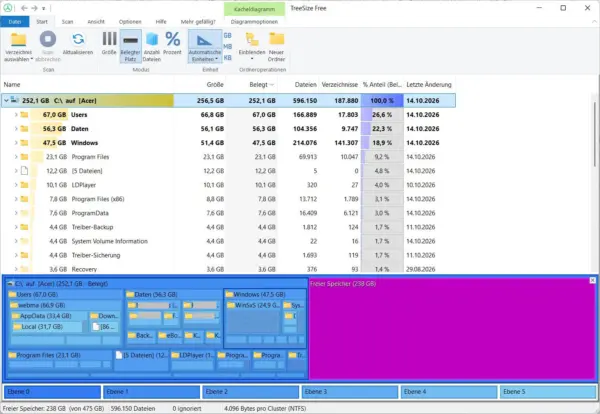Select the Kacheldiagramm context tab
The height and width of the screenshot is (414, 600).
254,9
